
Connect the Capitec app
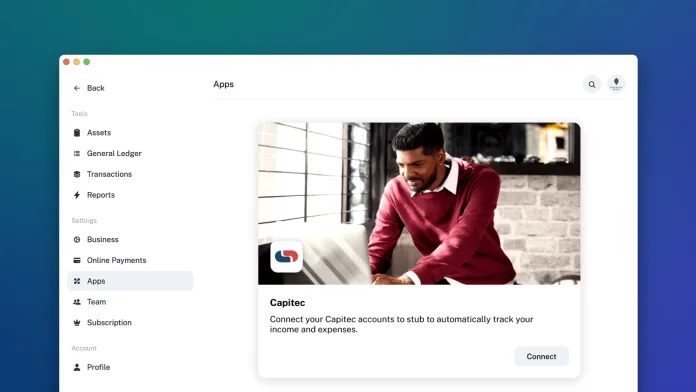541,356
